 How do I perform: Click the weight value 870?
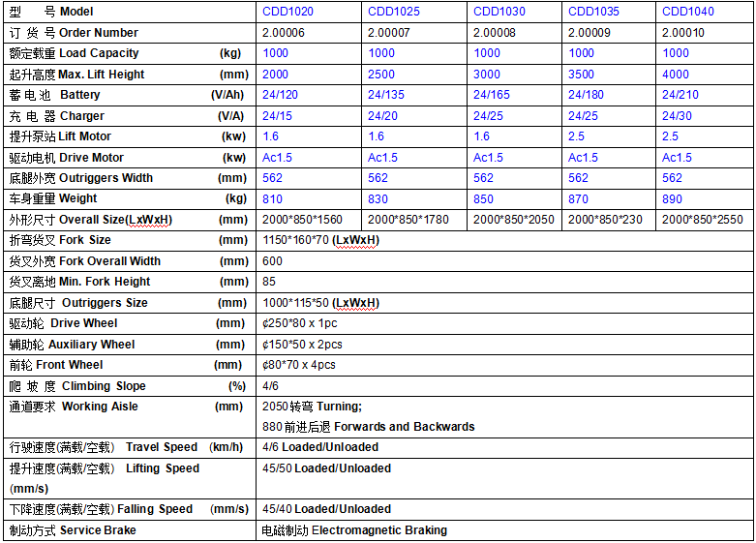coord(578,199)
